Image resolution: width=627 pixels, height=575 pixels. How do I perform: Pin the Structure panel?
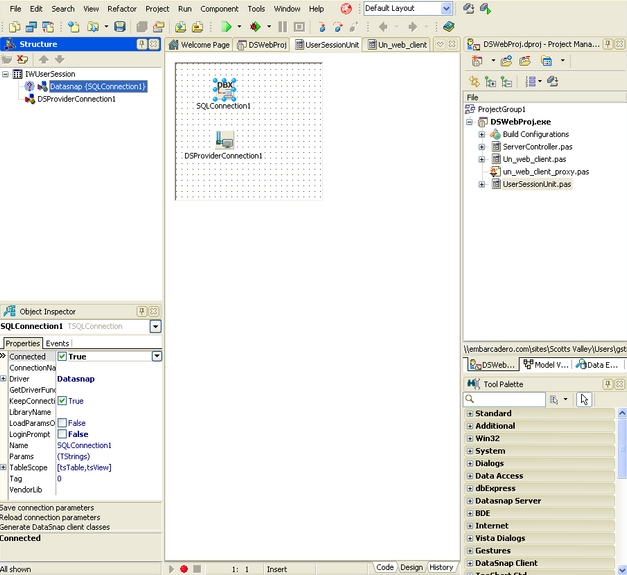[x=142, y=44]
